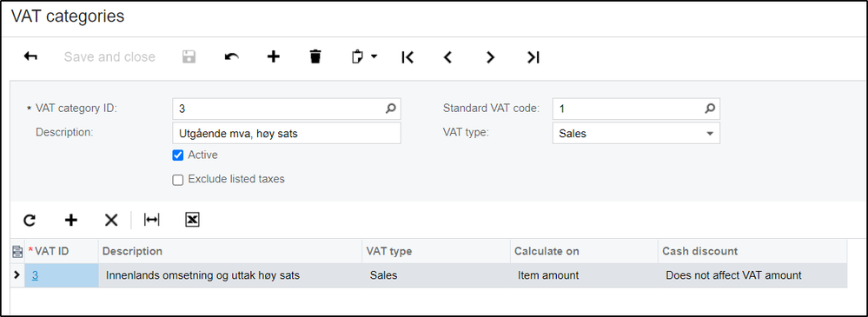Click the Cash discount column header
The width and height of the screenshot is (868, 317).
[x=752, y=251]
